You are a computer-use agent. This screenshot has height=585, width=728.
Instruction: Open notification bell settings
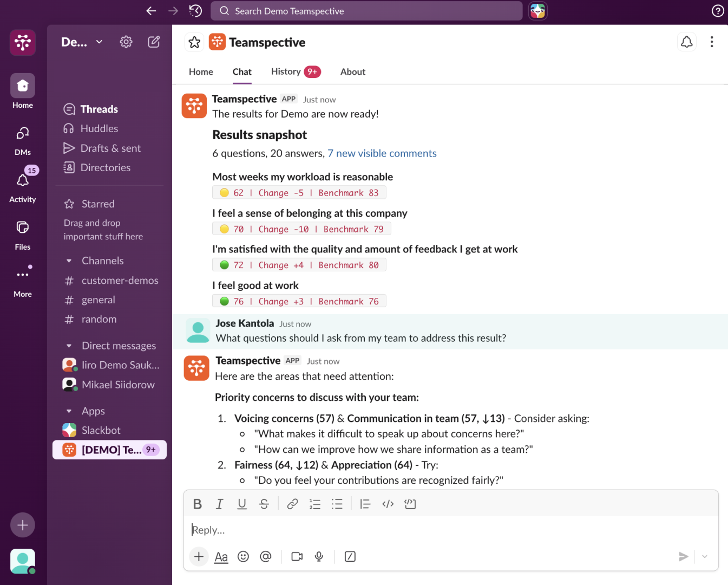[687, 42]
